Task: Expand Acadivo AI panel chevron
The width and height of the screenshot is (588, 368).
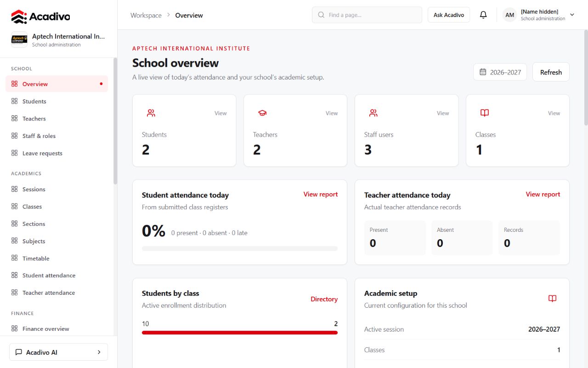Action: (99, 352)
